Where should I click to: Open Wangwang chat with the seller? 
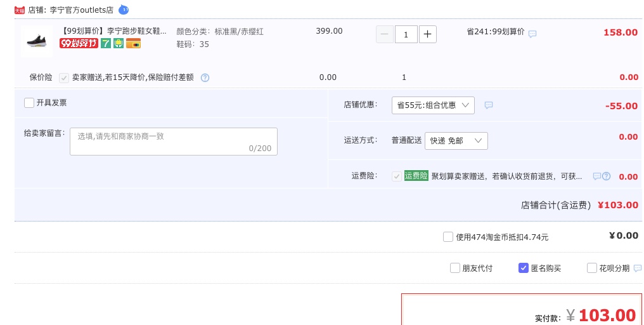pyautogui.click(x=124, y=10)
